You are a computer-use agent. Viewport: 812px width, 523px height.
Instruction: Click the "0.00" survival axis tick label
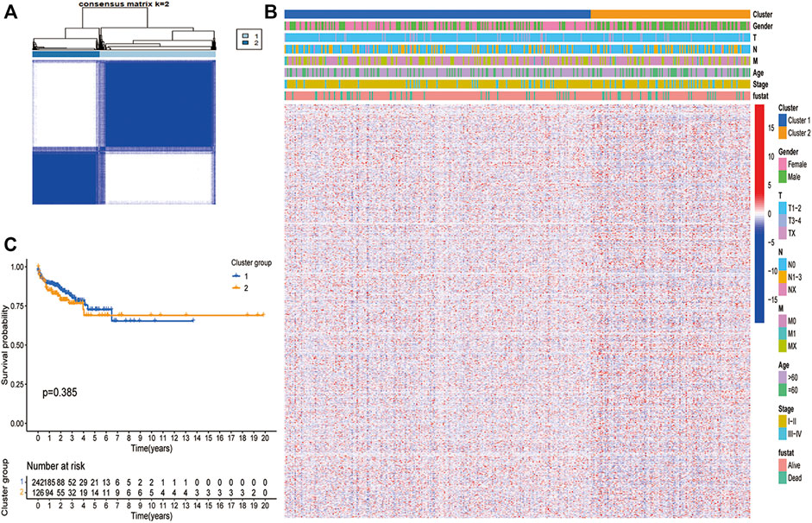pyautogui.click(x=17, y=424)
